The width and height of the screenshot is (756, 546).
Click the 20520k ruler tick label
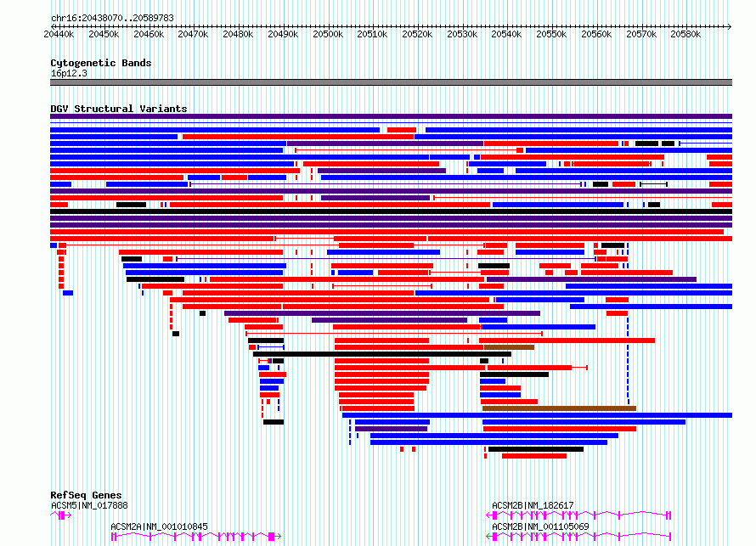coord(417,34)
